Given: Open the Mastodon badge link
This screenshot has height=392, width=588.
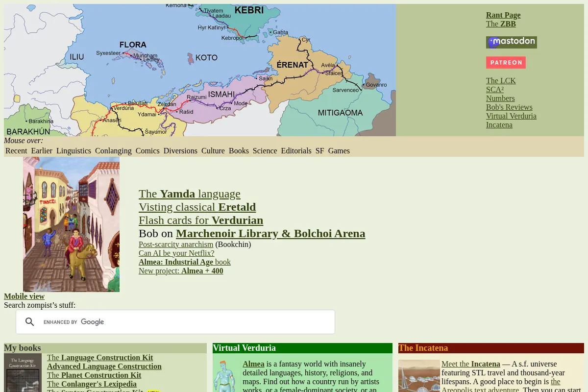Looking at the screenshot, I should (x=512, y=42).
